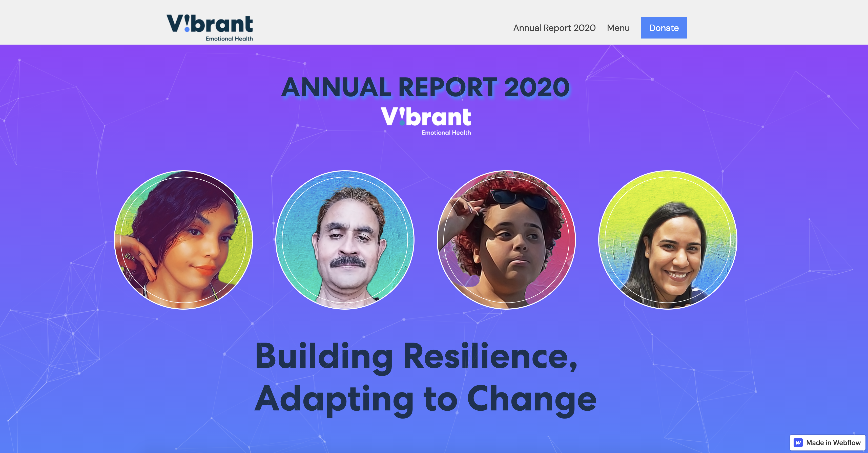Click the Building Resilience headline text
868x453 pixels.
coord(416,356)
